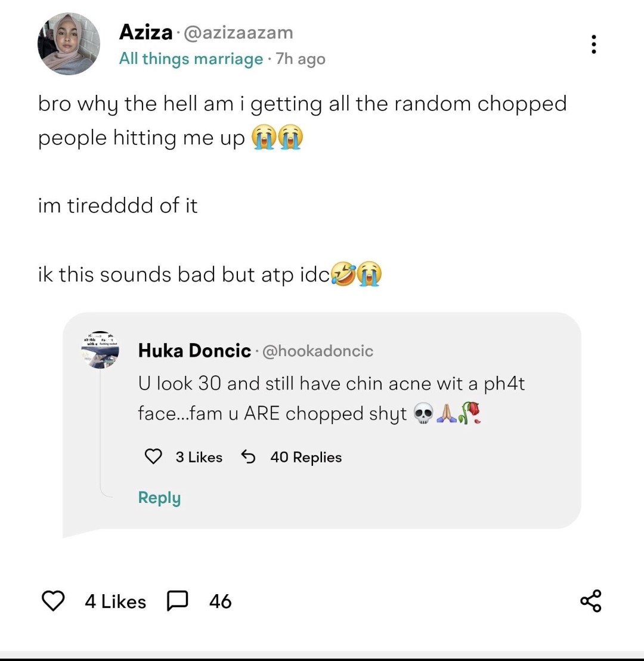Like Huka Doncic's reply with the heart
Screen dimensions: 644x661
pos(154,457)
